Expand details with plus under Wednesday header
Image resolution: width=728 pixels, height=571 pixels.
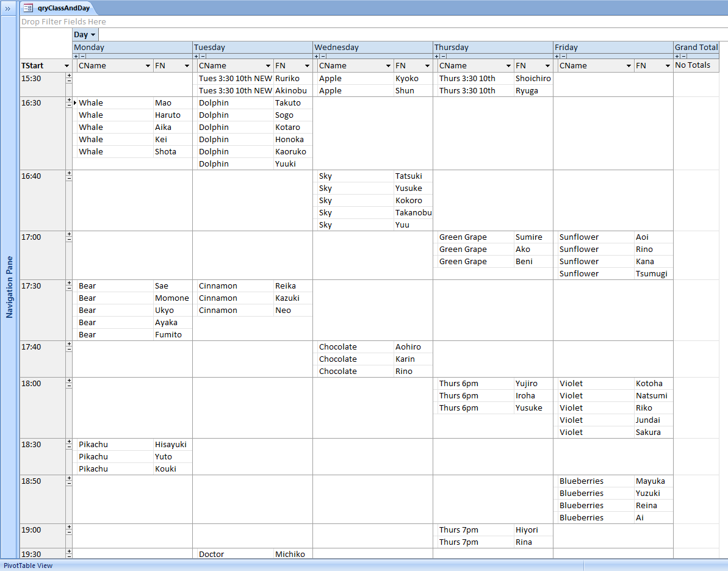click(317, 56)
